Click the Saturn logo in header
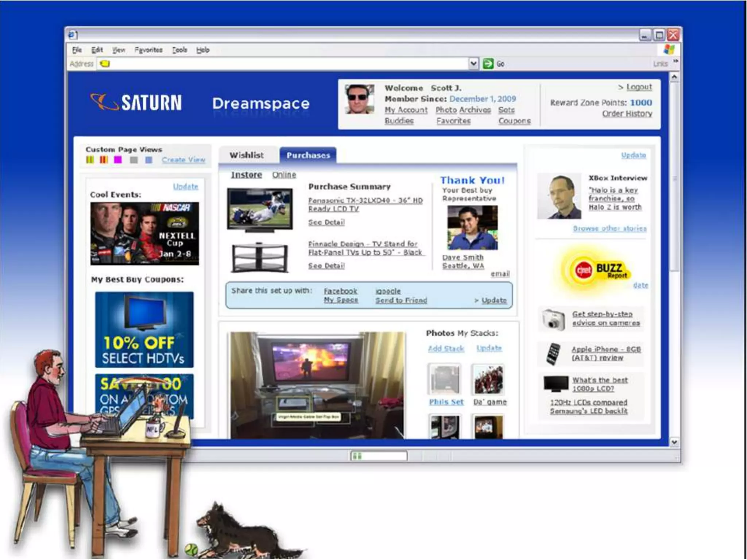747x560 pixels. click(x=136, y=102)
